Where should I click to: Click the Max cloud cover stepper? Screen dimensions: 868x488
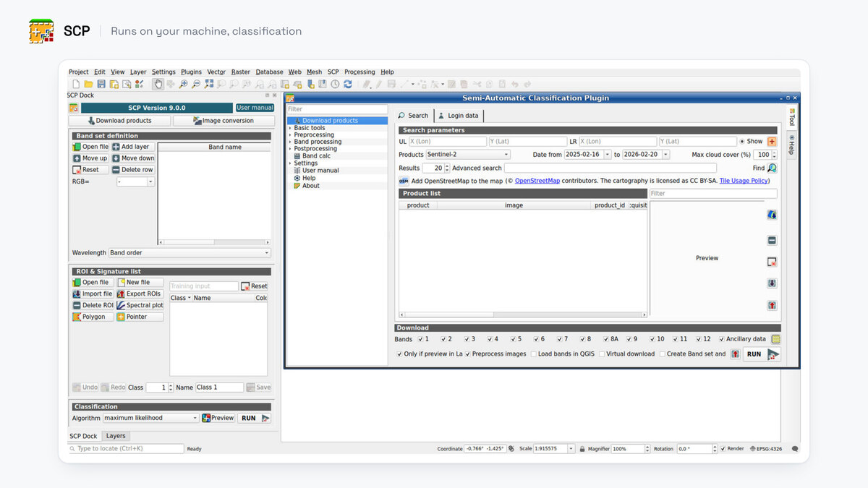coord(775,155)
